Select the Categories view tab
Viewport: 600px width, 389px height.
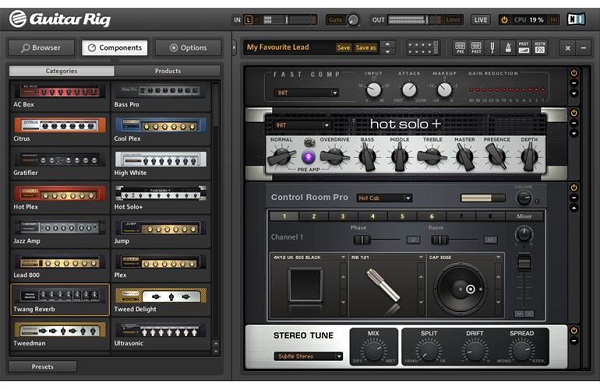coord(61,71)
